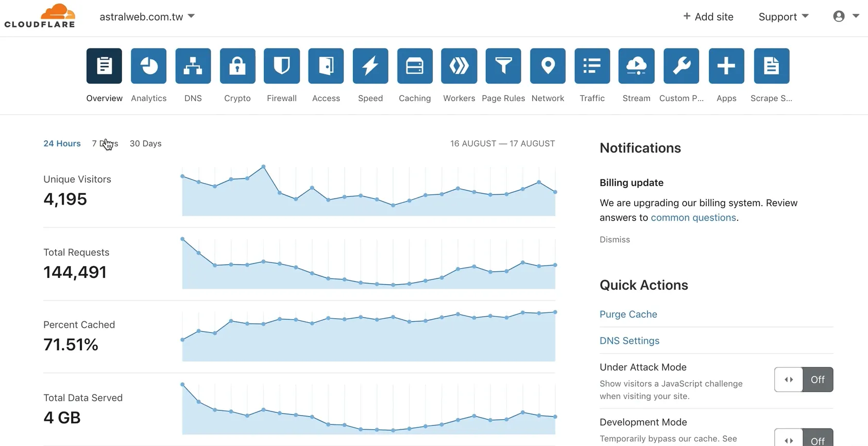This screenshot has height=446, width=868.
Task: Open the Crypto padlock icon
Action: [237, 66]
